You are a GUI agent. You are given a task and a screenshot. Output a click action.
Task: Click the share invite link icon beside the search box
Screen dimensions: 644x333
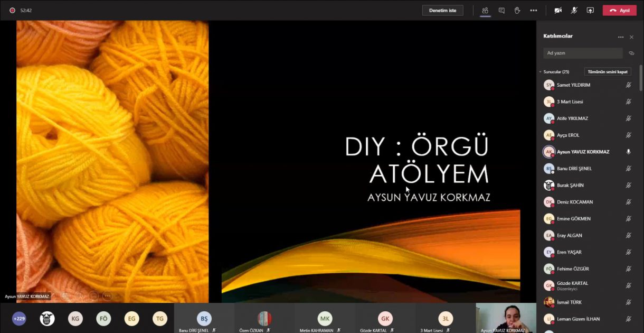point(631,53)
